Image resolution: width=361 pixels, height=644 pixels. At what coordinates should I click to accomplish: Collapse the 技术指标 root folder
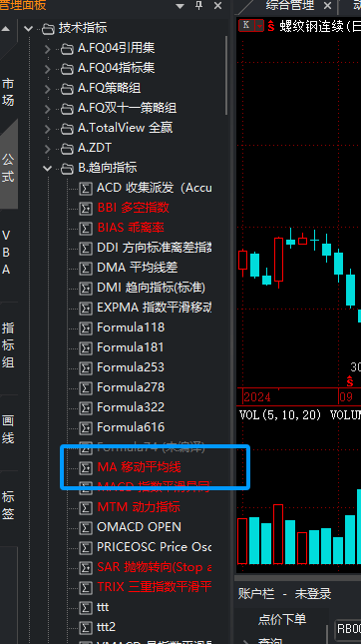[28, 28]
